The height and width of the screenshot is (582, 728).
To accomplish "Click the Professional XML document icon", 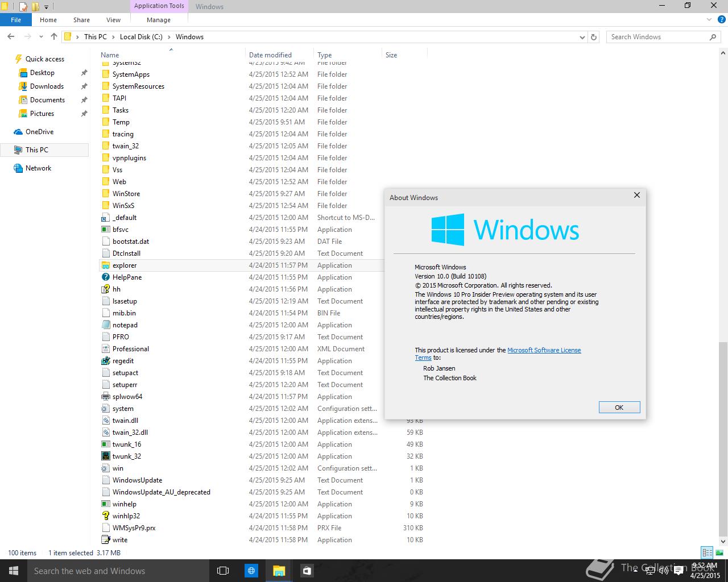I will click(x=105, y=349).
